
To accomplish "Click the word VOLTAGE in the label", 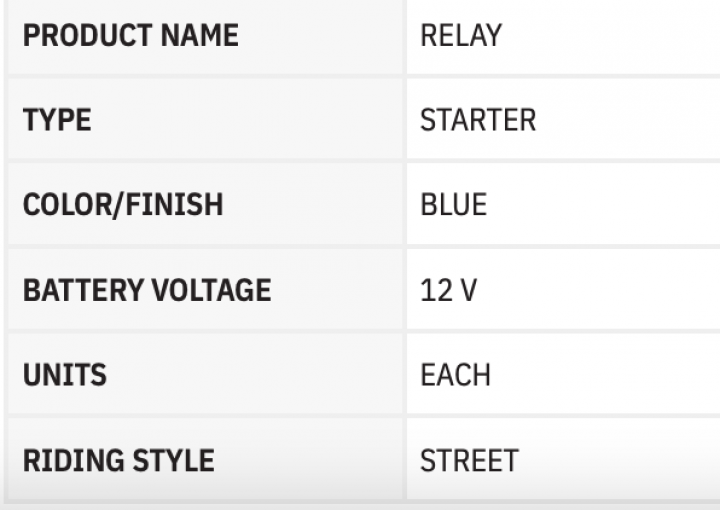I will coord(211,290).
